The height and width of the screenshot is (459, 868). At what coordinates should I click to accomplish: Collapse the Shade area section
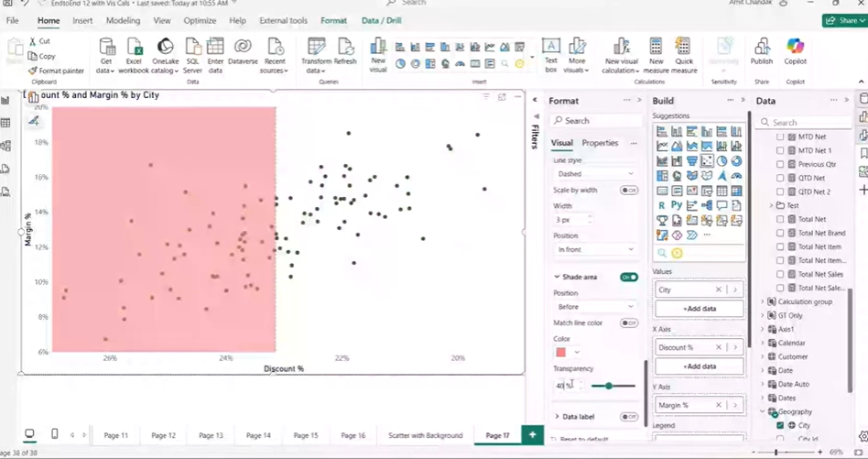pyautogui.click(x=557, y=277)
